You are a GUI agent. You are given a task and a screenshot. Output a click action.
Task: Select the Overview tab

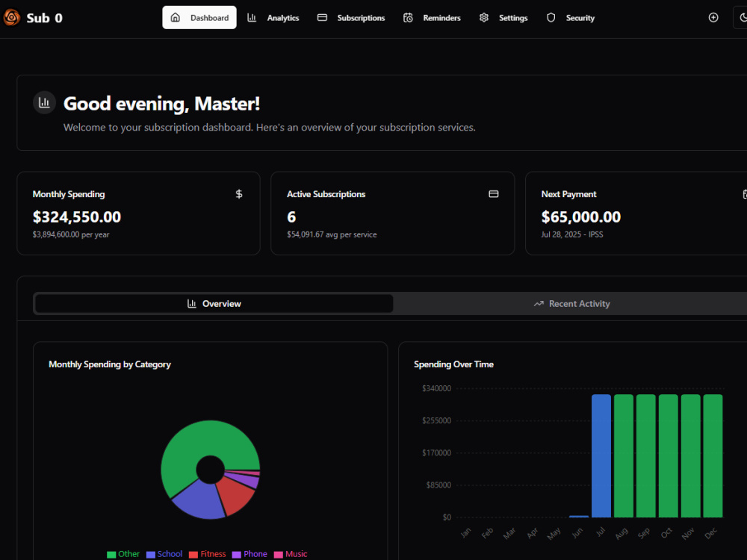coord(214,304)
